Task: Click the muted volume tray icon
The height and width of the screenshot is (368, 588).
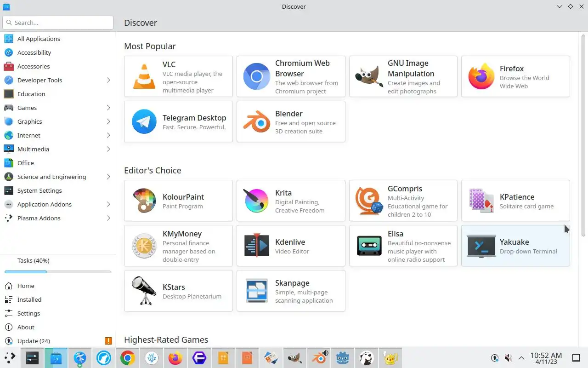Action: (508, 358)
